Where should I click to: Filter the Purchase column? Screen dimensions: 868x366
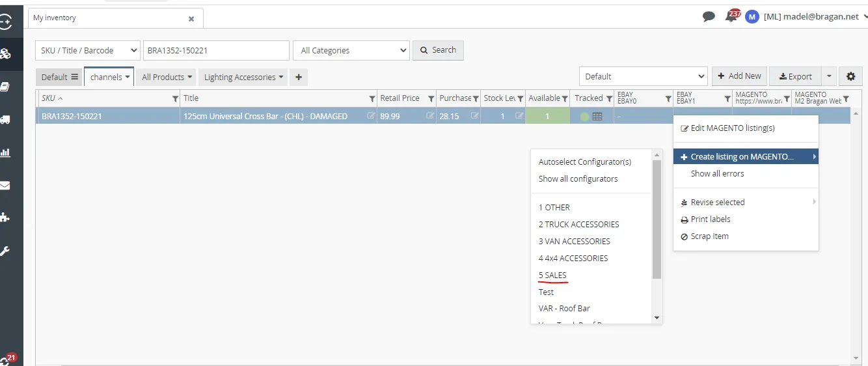click(x=476, y=99)
